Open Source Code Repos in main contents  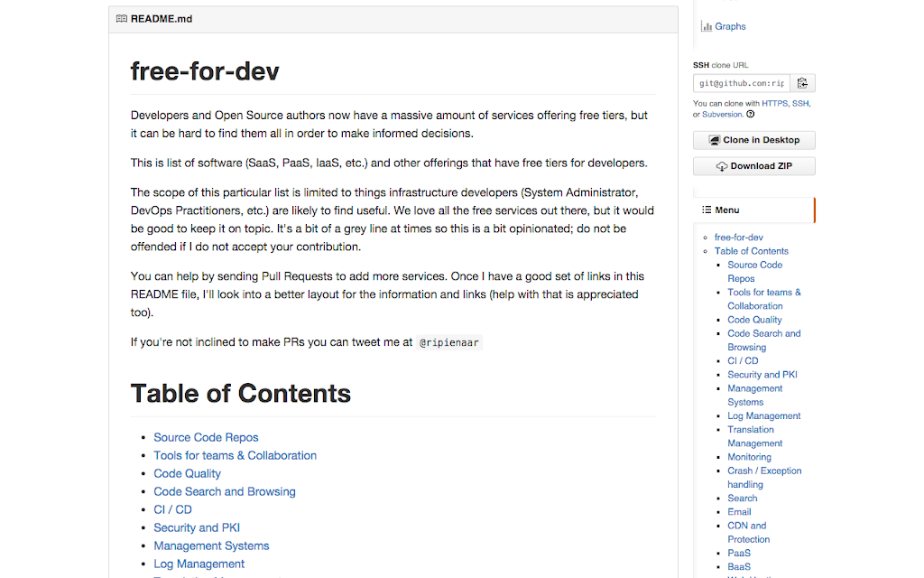(206, 438)
